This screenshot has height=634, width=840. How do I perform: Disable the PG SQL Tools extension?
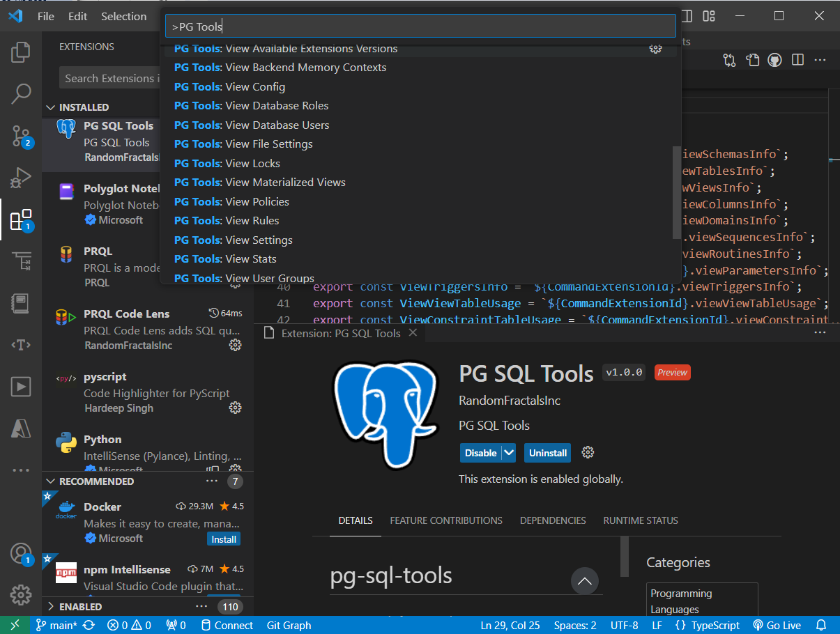click(481, 452)
